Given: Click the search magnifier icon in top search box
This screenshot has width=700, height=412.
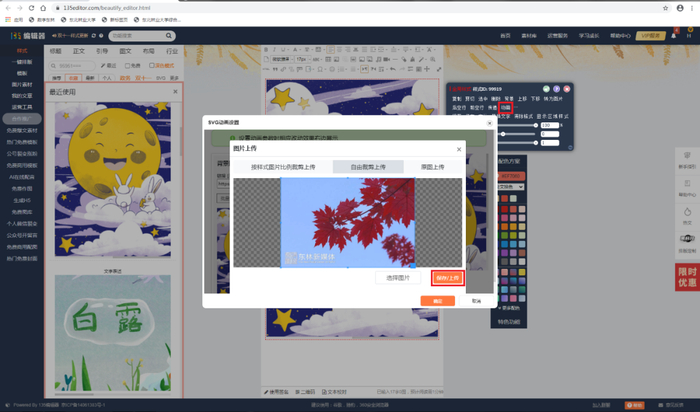Looking at the screenshot, I should tap(168, 36).
